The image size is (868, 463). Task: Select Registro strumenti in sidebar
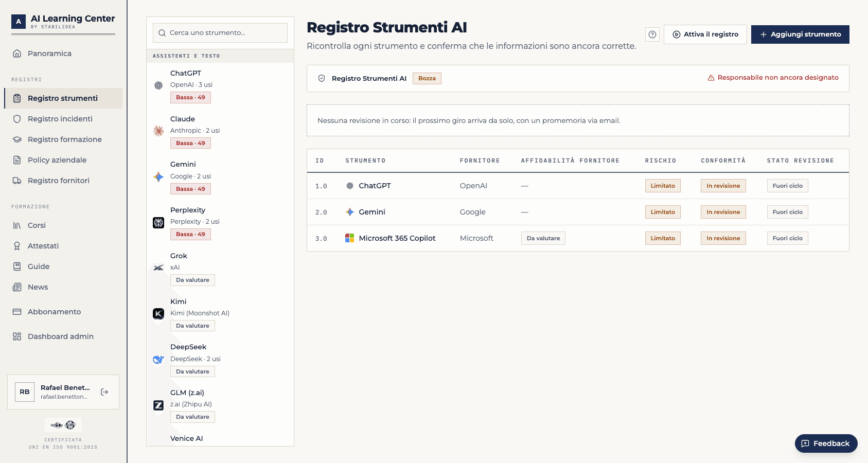pos(63,98)
